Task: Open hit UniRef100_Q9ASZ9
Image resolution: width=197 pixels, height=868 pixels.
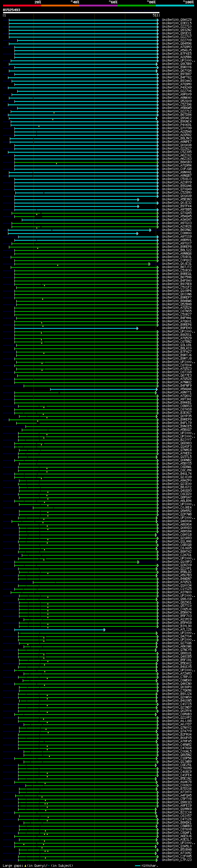Action: [x=176, y=20]
